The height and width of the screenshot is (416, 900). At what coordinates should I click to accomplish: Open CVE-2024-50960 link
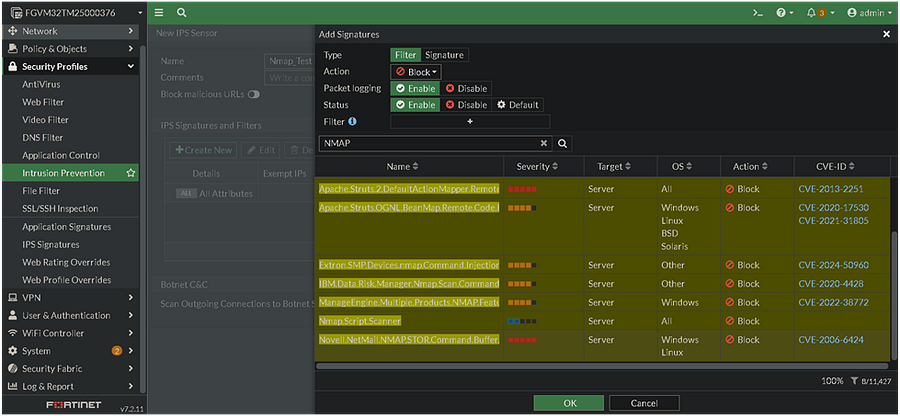pyautogui.click(x=833, y=265)
